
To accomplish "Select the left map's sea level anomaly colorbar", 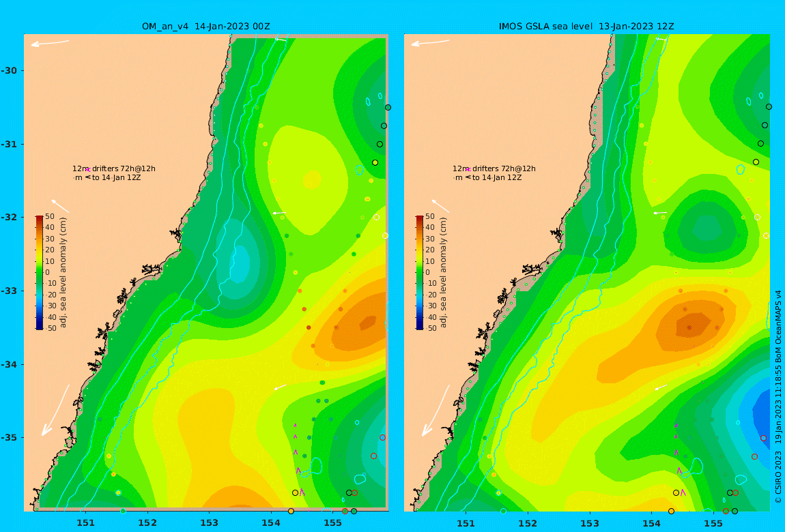I will [39, 273].
